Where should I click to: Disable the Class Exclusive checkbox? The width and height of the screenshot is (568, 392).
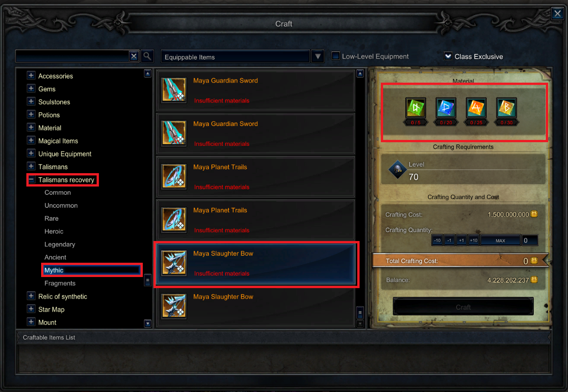pos(447,56)
